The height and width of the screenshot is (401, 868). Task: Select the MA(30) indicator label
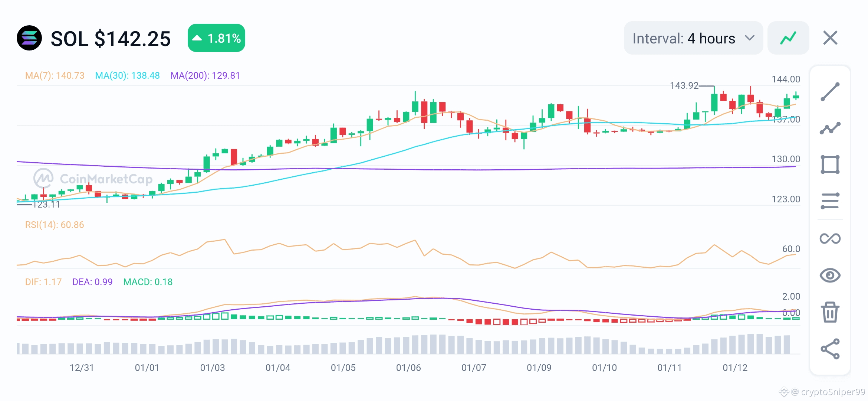[127, 76]
